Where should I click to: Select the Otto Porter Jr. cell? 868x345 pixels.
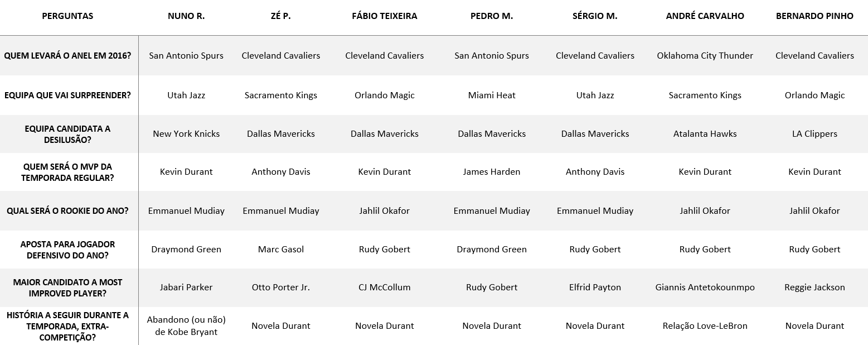280,287
